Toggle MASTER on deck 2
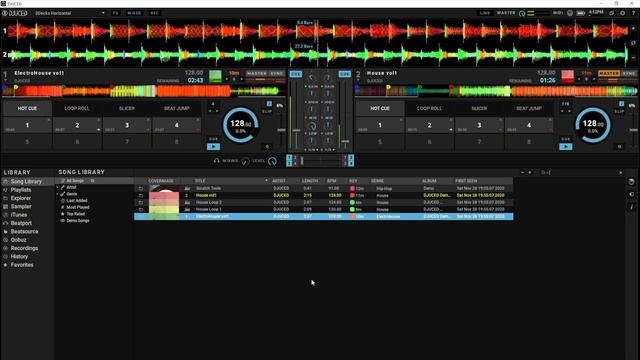 point(609,73)
